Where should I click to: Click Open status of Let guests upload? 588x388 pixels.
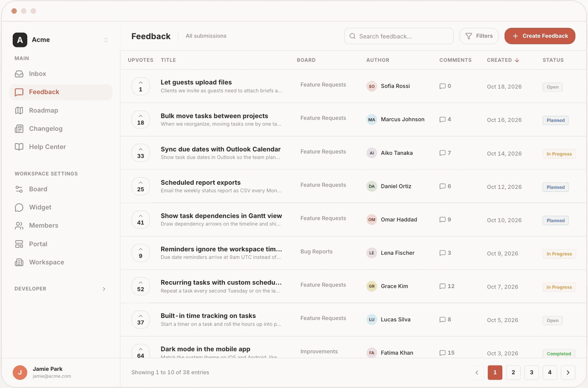click(x=553, y=87)
